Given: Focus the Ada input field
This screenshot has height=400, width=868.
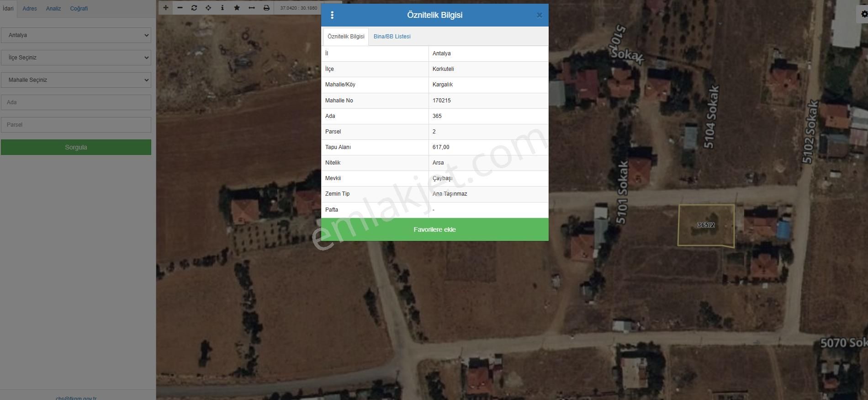Looking at the screenshot, I should (76, 102).
